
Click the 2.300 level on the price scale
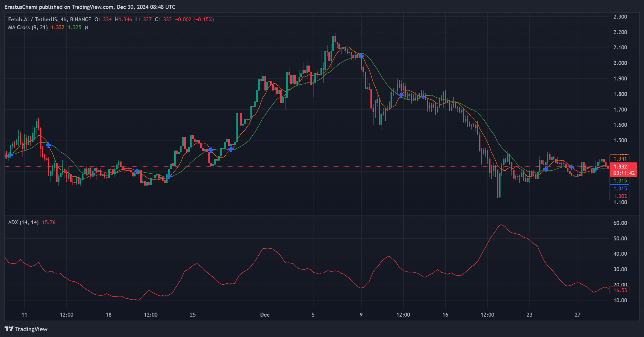pos(620,17)
